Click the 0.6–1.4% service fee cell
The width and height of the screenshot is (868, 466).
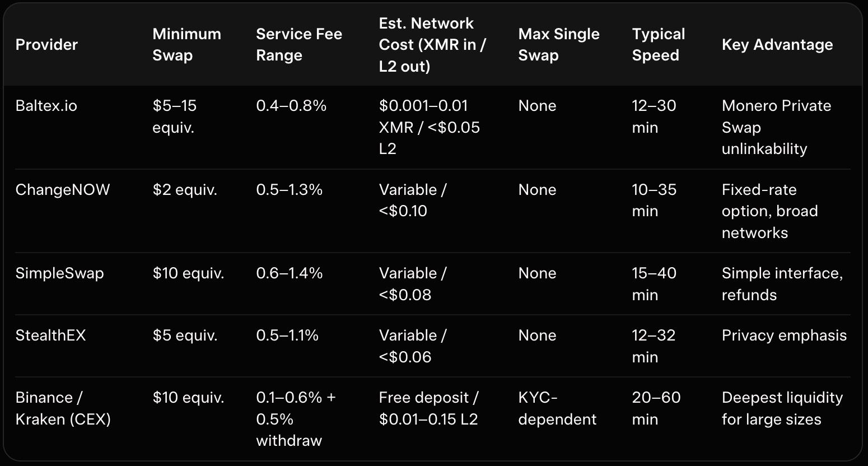pyautogui.click(x=290, y=273)
